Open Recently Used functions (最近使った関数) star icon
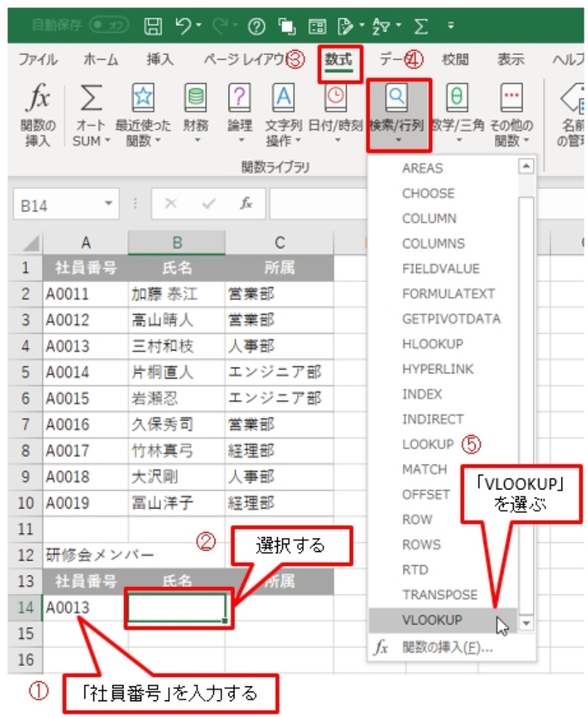 142,98
